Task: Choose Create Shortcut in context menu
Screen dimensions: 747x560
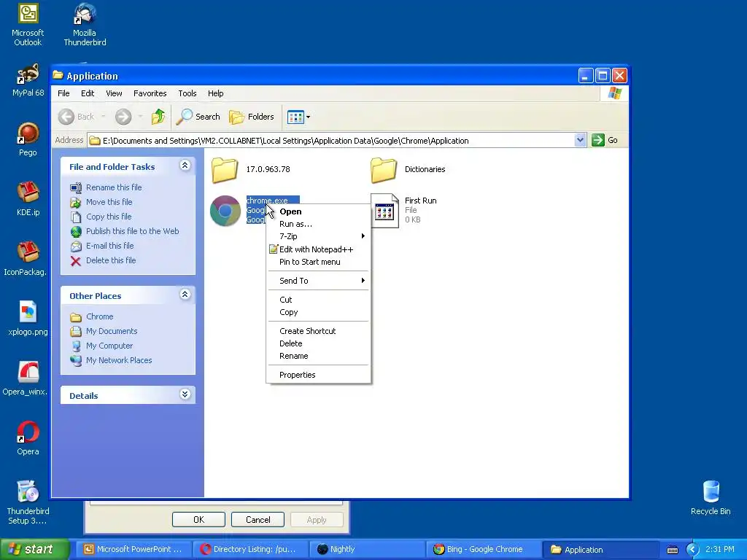Action: tap(318, 331)
